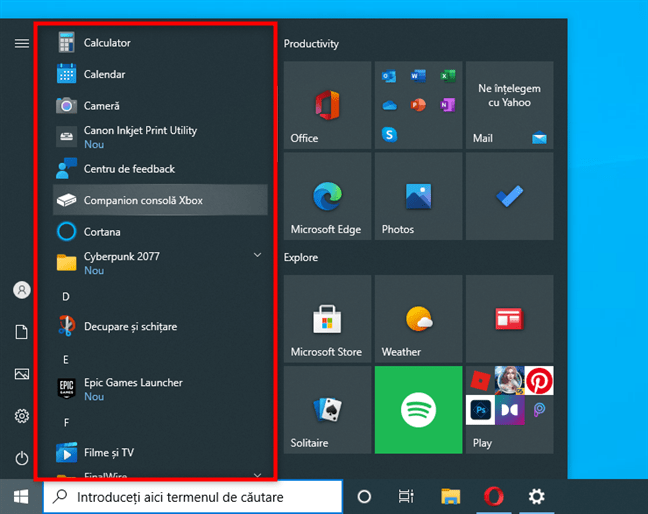648x514 pixels.
Task: Jump to letter D section header
Action: [66, 296]
